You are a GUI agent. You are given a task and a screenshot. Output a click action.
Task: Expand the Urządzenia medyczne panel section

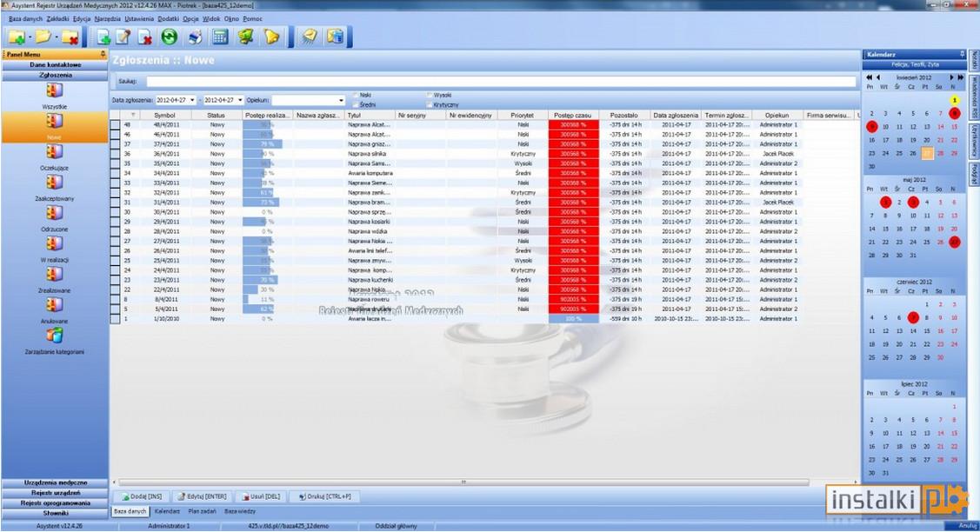pos(55,482)
